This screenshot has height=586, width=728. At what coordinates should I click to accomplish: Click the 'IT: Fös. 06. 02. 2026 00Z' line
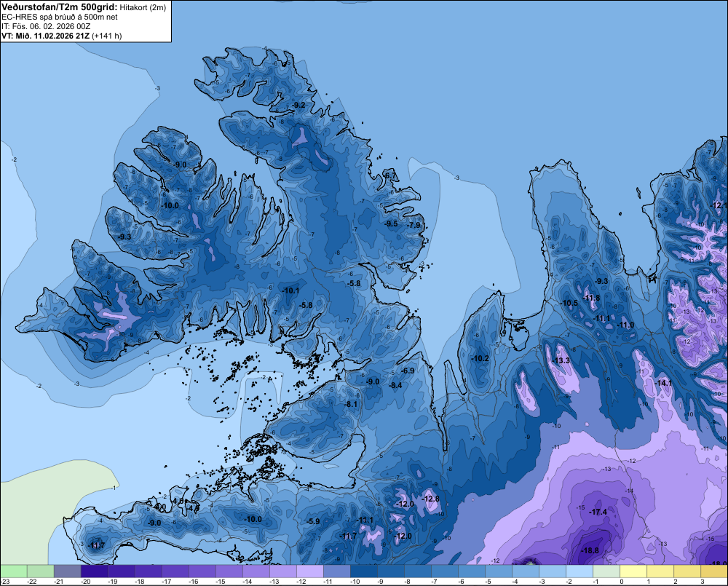coord(46,26)
